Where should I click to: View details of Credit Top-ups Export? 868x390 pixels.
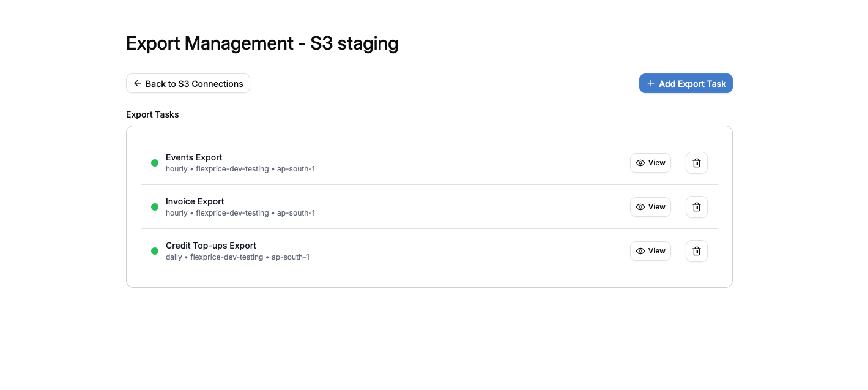tap(650, 251)
